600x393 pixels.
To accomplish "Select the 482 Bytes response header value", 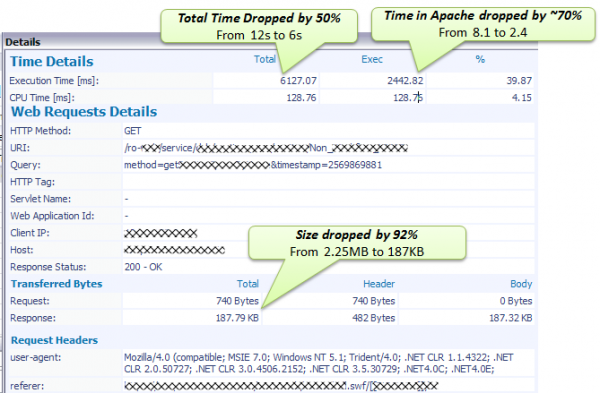I will point(374,318).
